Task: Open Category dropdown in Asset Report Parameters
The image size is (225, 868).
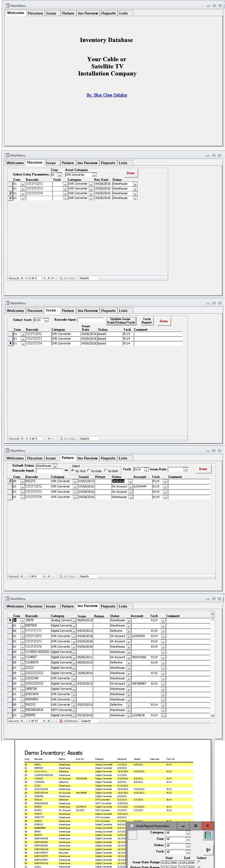Action: [x=188, y=833]
